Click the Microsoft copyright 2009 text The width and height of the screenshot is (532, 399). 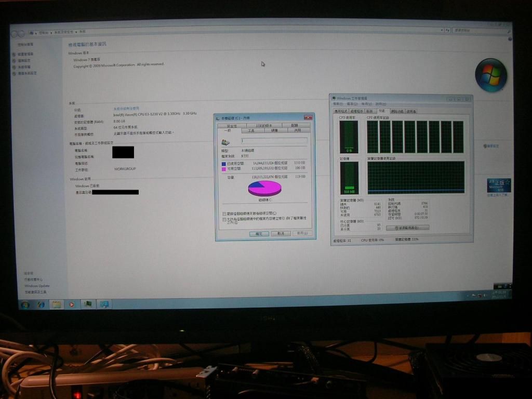pos(119,65)
